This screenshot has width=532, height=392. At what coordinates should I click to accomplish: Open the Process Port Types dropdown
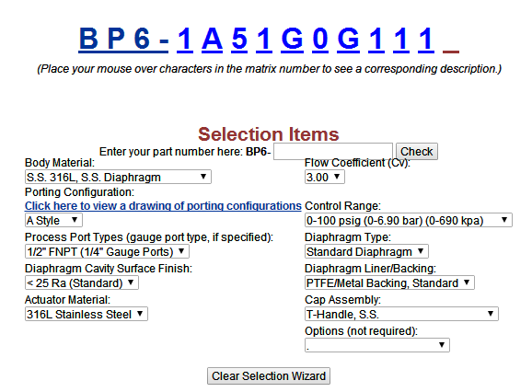click(x=107, y=251)
